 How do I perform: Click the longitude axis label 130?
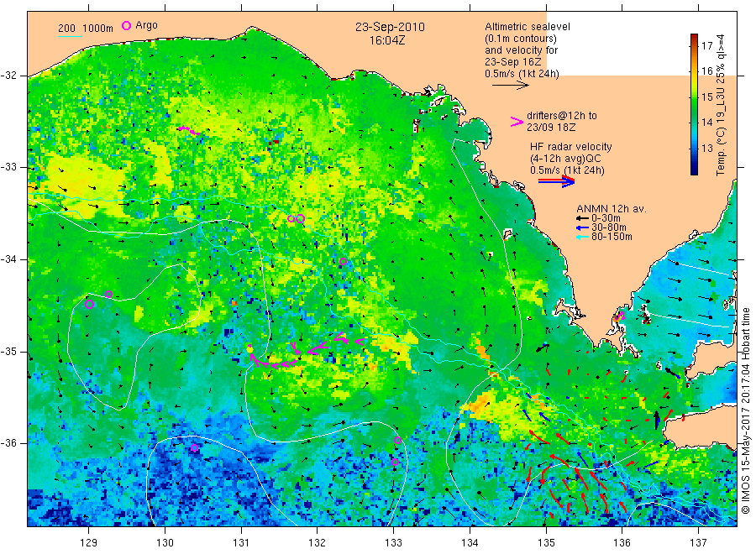[165, 543]
